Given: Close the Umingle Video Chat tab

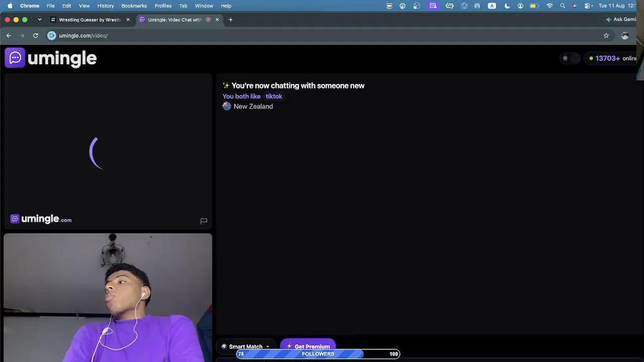Looking at the screenshot, I should click(217, 20).
